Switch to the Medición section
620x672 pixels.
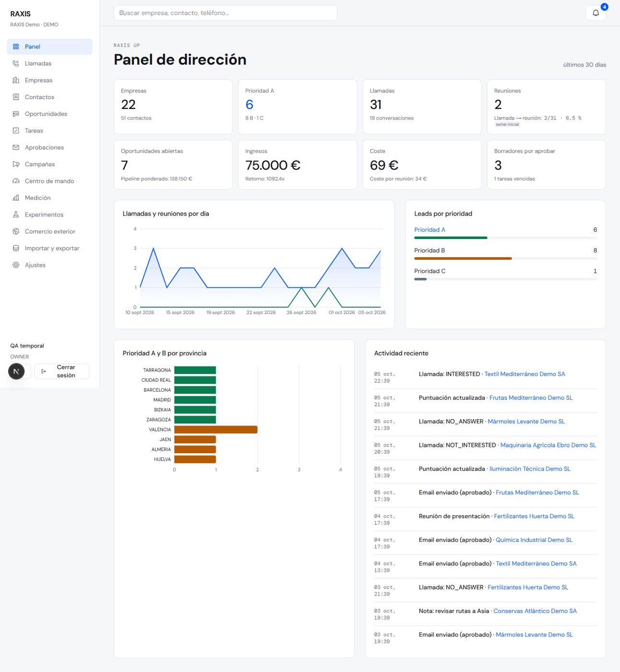click(50, 198)
